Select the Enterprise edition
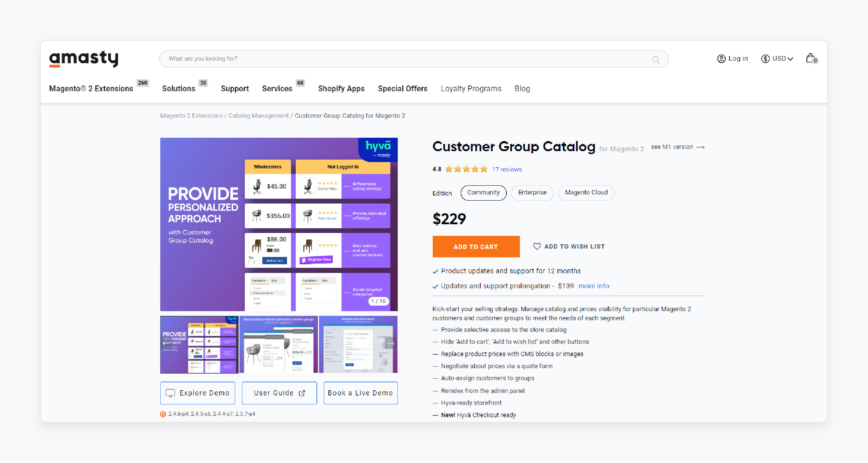 point(532,193)
